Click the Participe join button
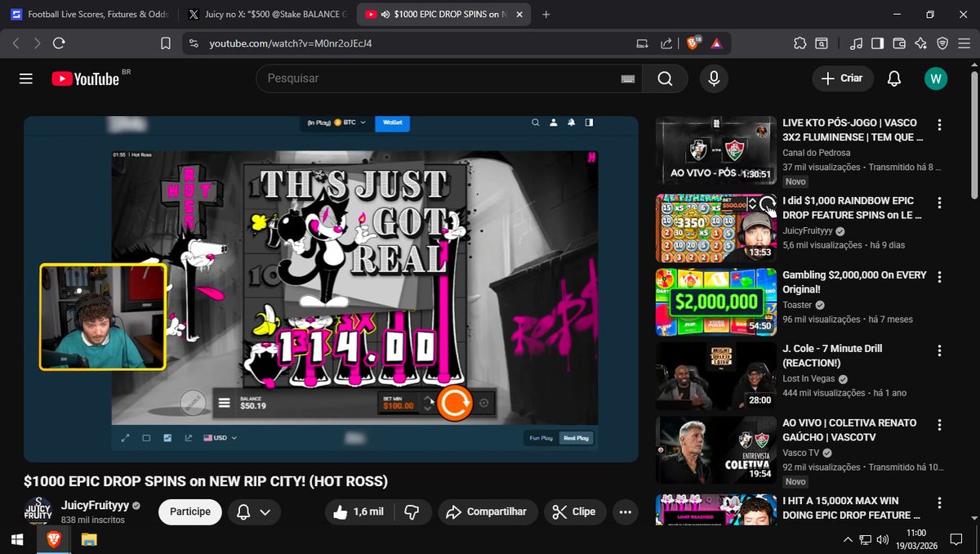980x554 pixels. (190, 512)
